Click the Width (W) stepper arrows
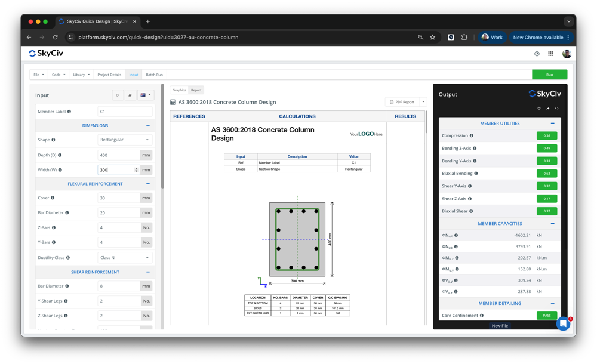The image size is (597, 364). coord(136,170)
